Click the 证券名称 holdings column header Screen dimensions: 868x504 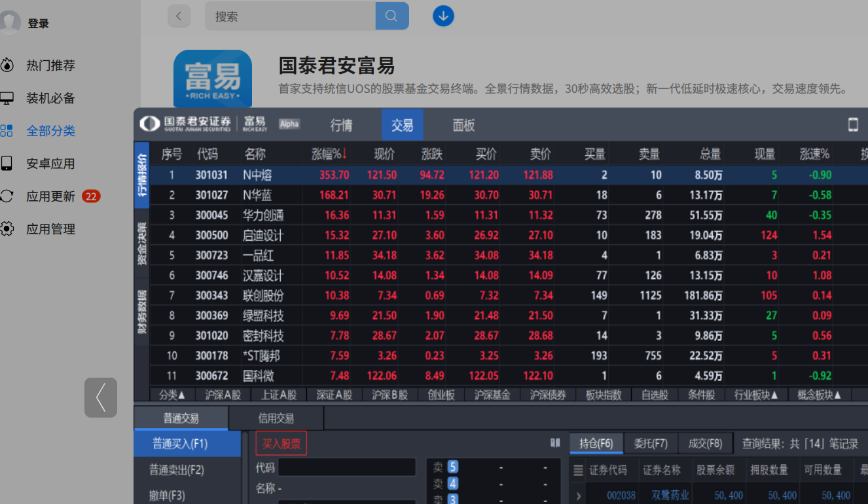[662, 470]
